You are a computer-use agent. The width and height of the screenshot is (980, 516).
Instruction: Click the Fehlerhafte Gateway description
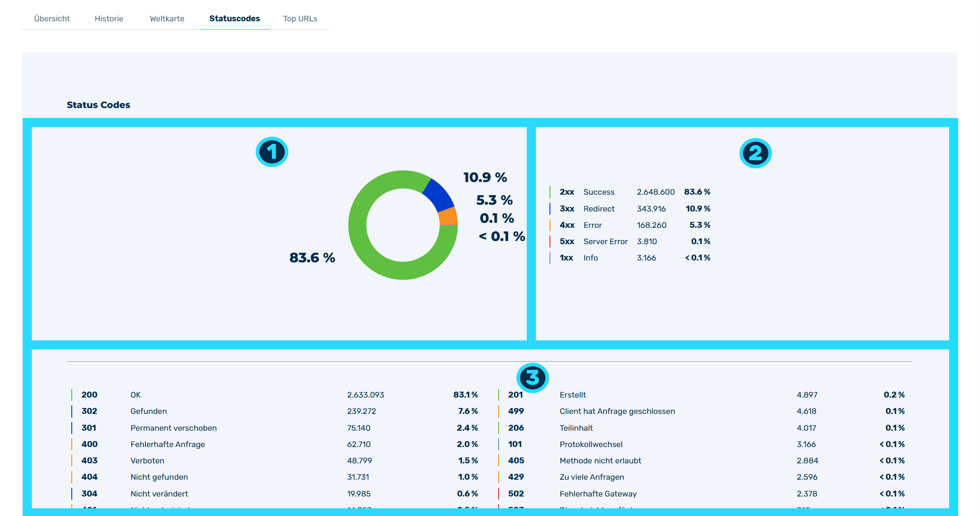pyautogui.click(x=598, y=494)
